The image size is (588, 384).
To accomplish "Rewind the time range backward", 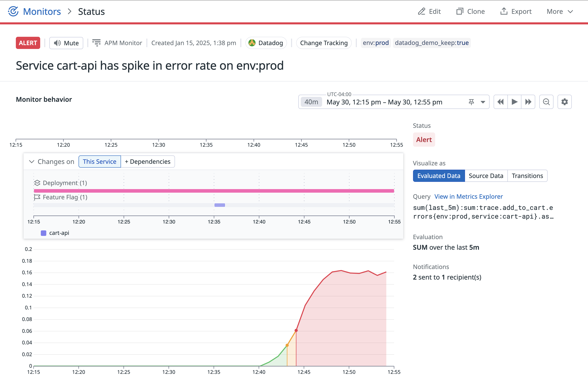I will [501, 102].
